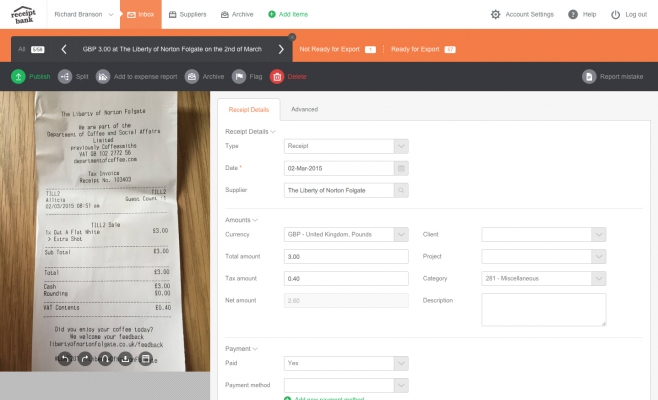Click the Log out power icon
The width and height of the screenshot is (658, 400).
pos(615,15)
